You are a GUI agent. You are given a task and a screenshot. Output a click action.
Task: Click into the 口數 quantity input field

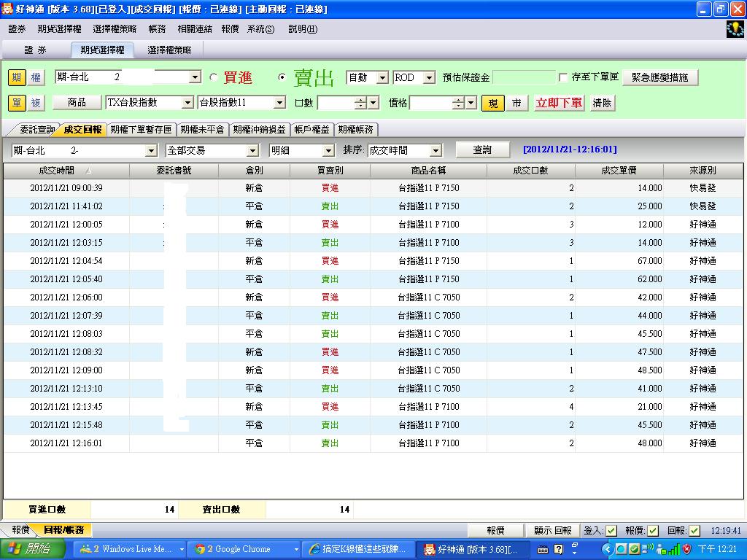[x=336, y=103]
